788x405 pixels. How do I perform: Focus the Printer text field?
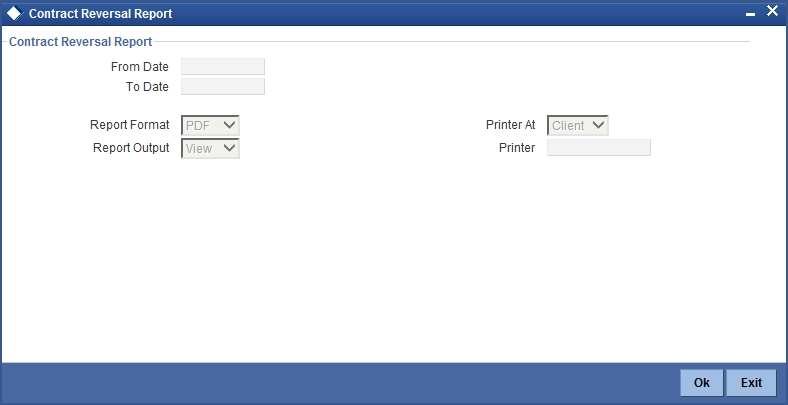599,148
